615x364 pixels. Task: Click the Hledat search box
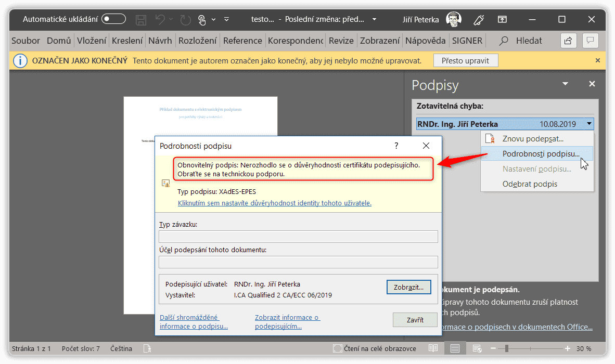point(521,41)
